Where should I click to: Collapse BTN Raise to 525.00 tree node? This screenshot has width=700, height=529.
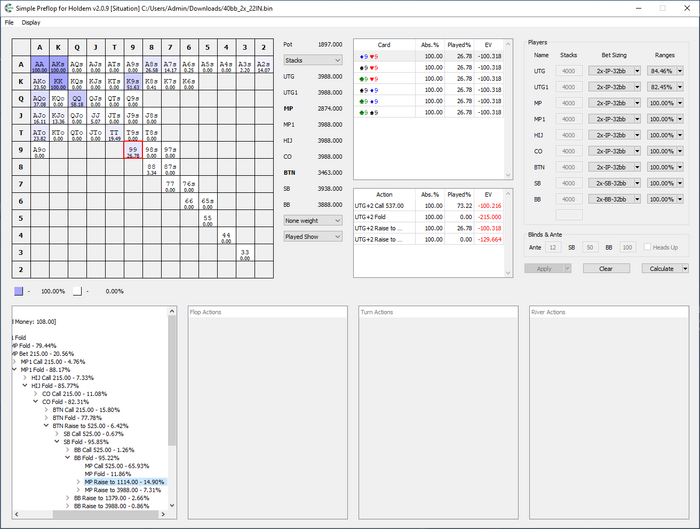click(x=46, y=426)
